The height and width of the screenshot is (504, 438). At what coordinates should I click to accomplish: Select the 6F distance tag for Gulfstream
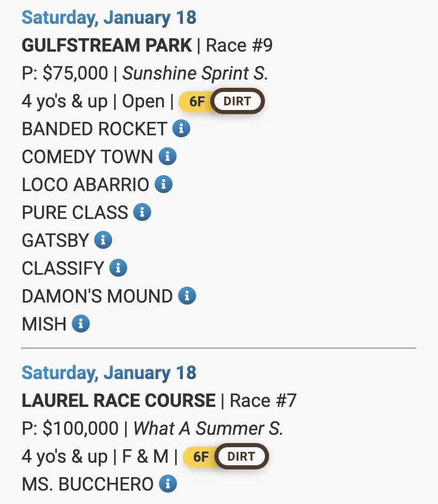pyautogui.click(x=197, y=101)
